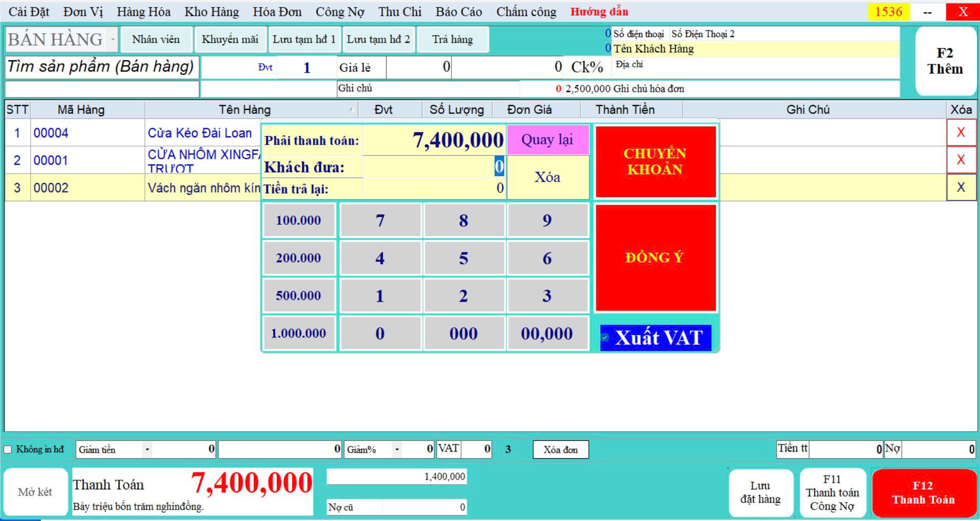Image resolution: width=980 pixels, height=521 pixels.
Task: Tap the 1.000.000 quick amount key
Action: click(x=298, y=334)
